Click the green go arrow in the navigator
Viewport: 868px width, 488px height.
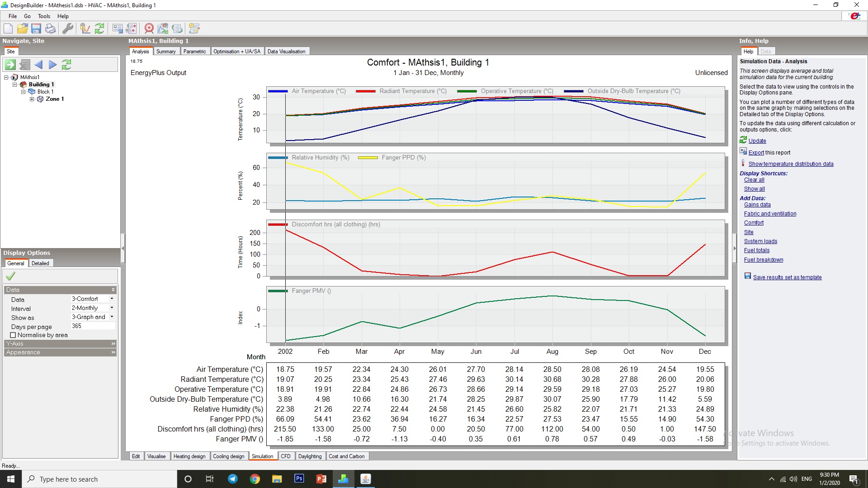coord(10,65)
